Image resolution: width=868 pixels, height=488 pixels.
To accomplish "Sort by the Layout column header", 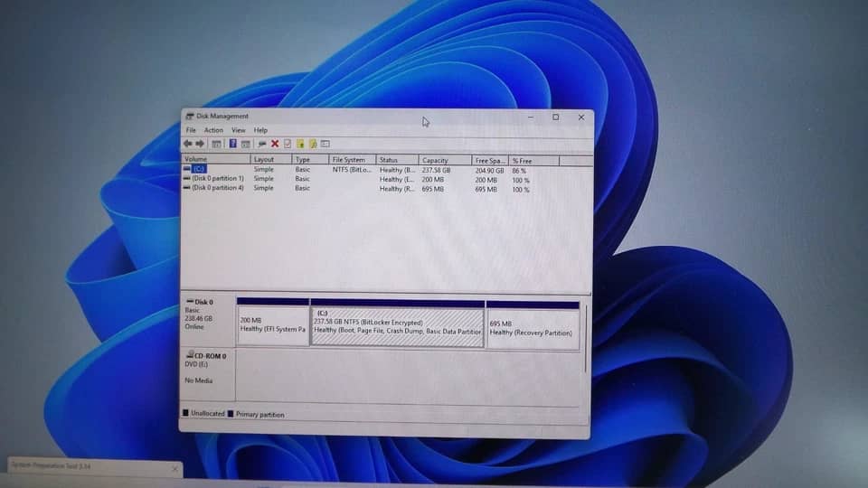I will coord(270,159).
